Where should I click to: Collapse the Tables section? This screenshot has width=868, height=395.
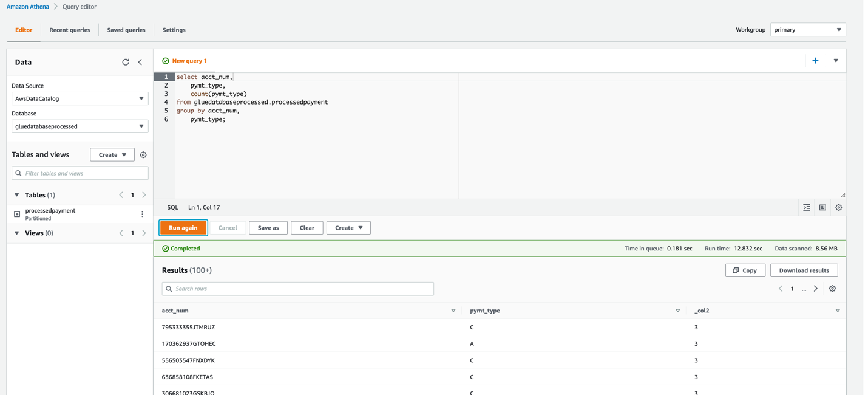click(x=17, y=195)
